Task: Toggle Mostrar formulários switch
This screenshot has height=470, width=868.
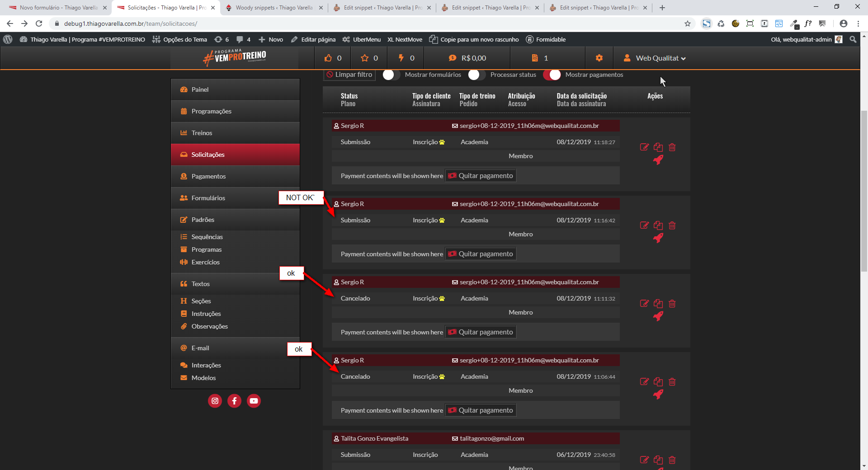Action: pos(392,75)
